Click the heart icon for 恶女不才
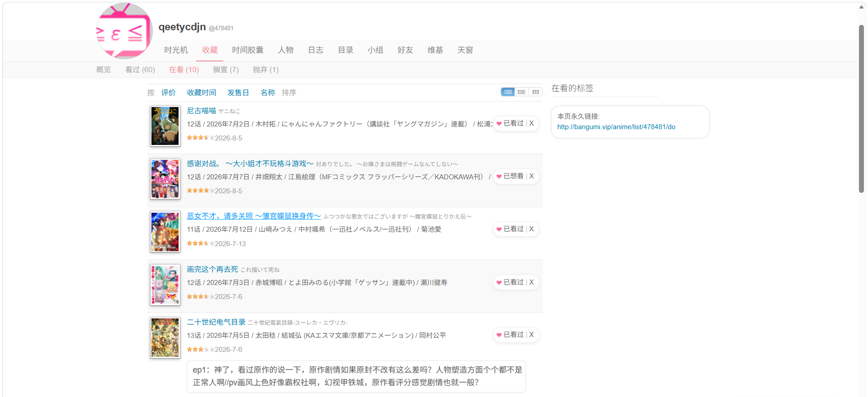Screen dimensions: 868x397 point(499,229)
